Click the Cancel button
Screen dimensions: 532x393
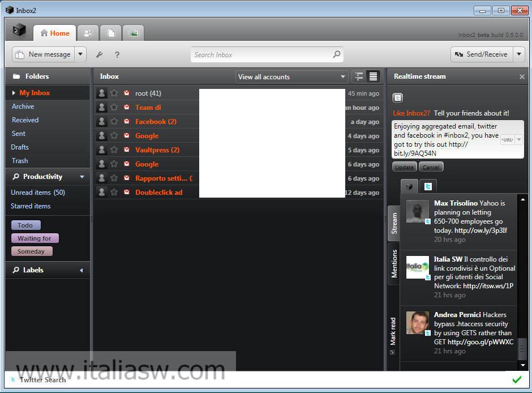(431, 167)
